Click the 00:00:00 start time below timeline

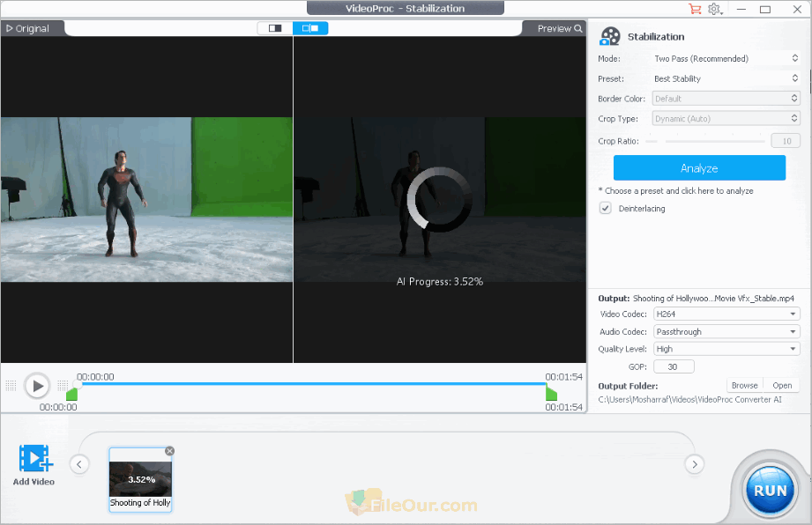click(58, 407)
